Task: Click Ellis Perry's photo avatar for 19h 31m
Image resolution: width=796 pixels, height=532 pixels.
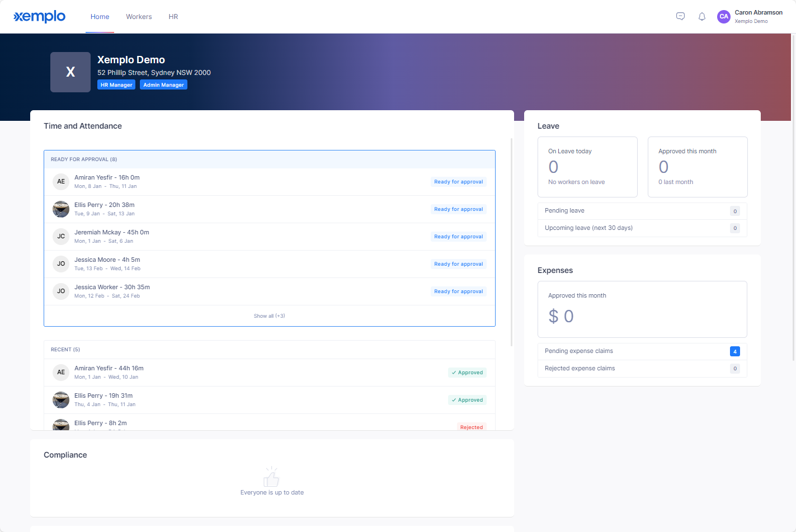Action: [61, 400]
